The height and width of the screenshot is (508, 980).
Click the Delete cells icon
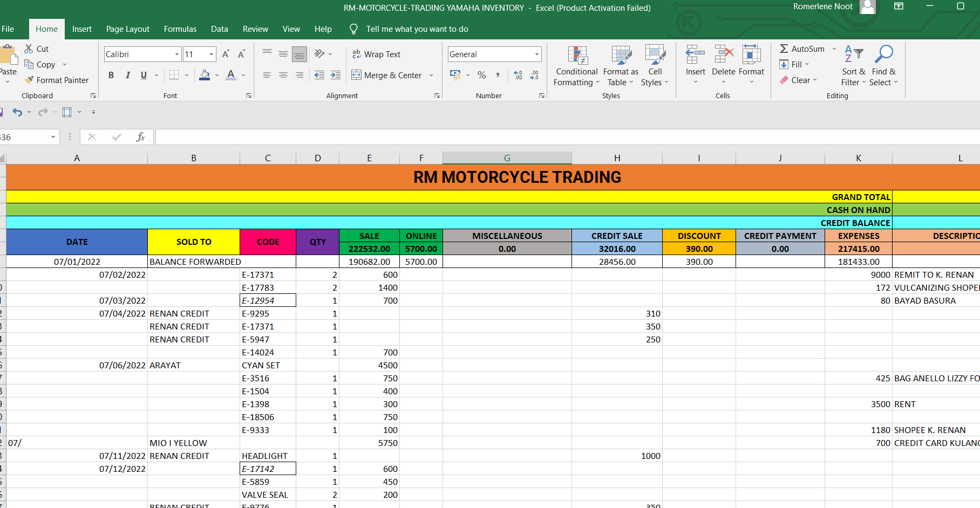[724, 54]
